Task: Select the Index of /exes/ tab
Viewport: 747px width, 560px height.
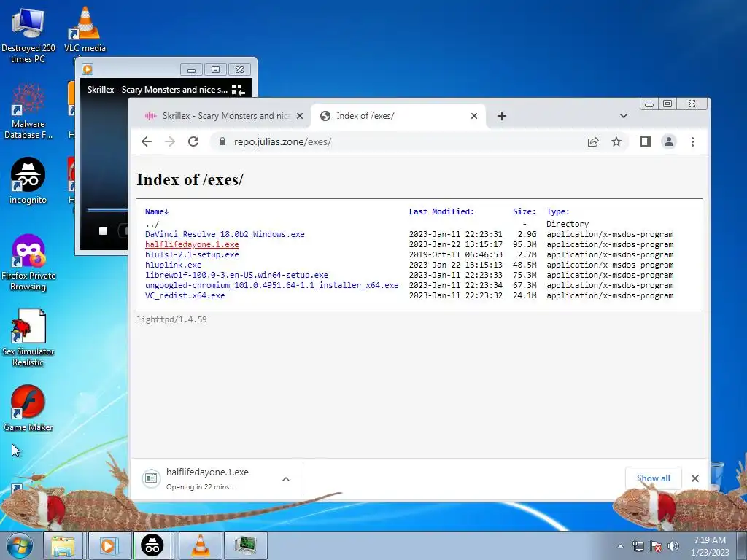Action: point(398,116)
